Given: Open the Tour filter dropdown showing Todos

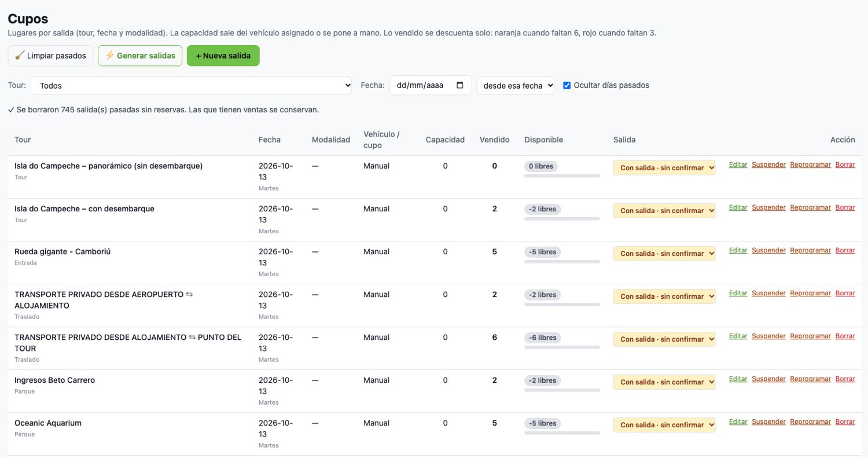Looking at the screenshot, I should [x=192, y=85].
